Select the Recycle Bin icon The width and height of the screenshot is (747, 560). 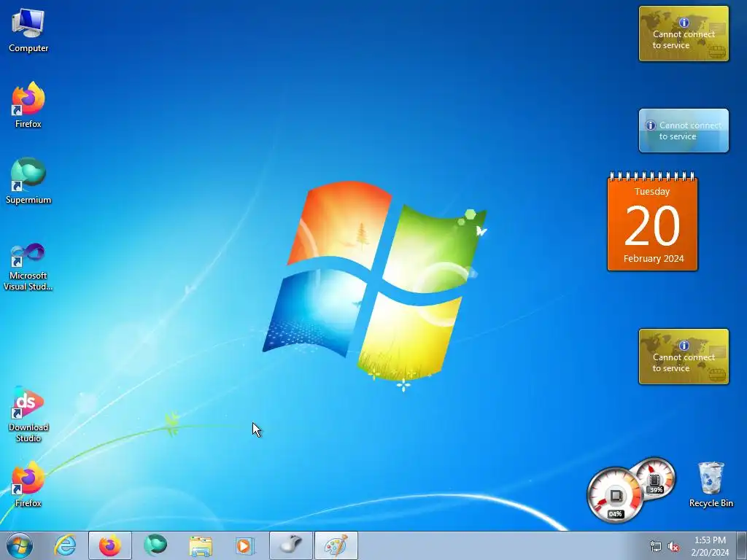tap(711, 484)
